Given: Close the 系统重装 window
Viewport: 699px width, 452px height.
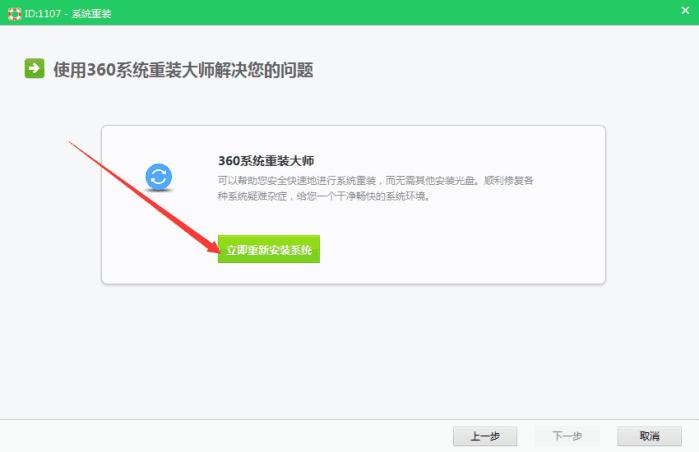Looking at the screenshot, I should pos(685,10).
